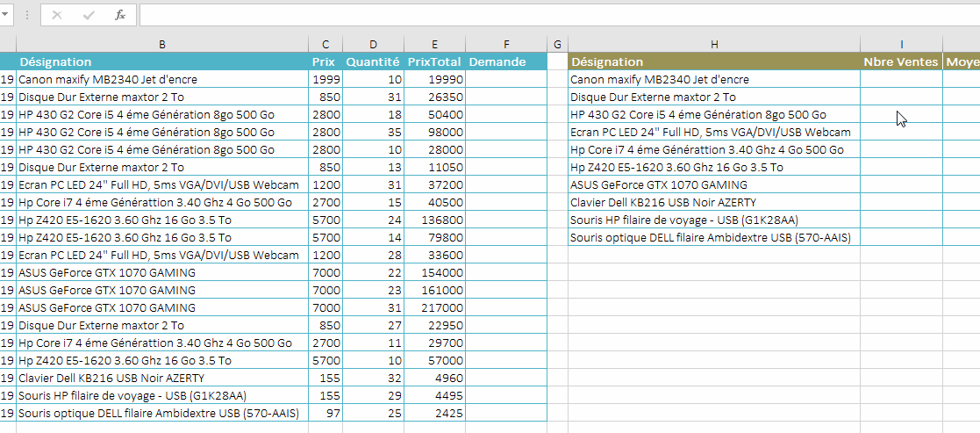Select Hp Core i7 cell in column H
The height and width of the screenshot is (433, 980).
click(x=714, y=149)
